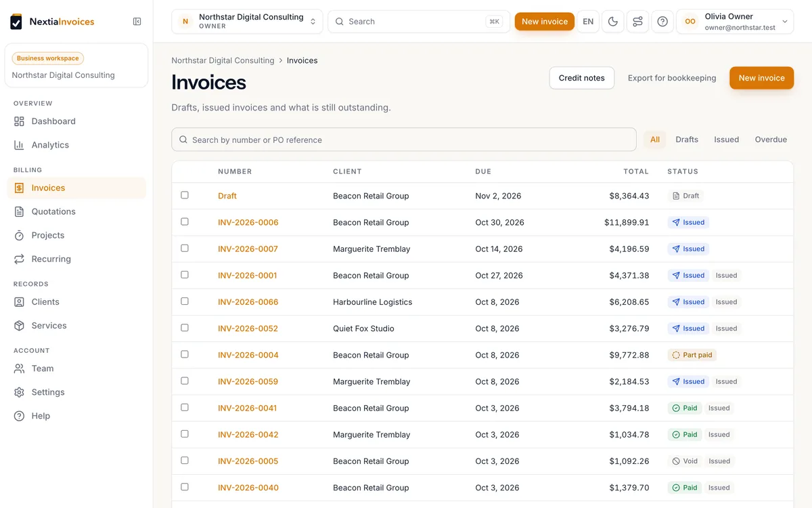Open the Northstar Digital Consulting workspace switcher

247,22
